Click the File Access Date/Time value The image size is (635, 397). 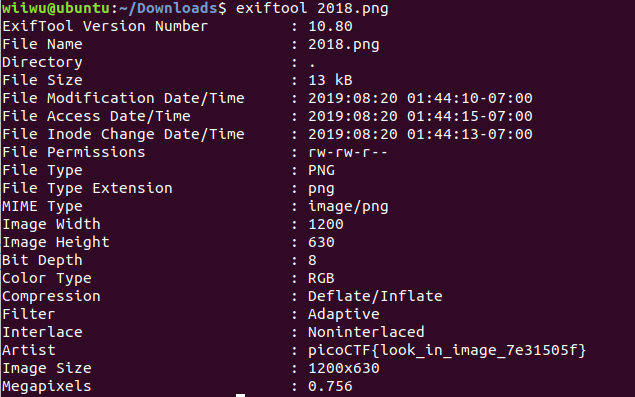420,116
